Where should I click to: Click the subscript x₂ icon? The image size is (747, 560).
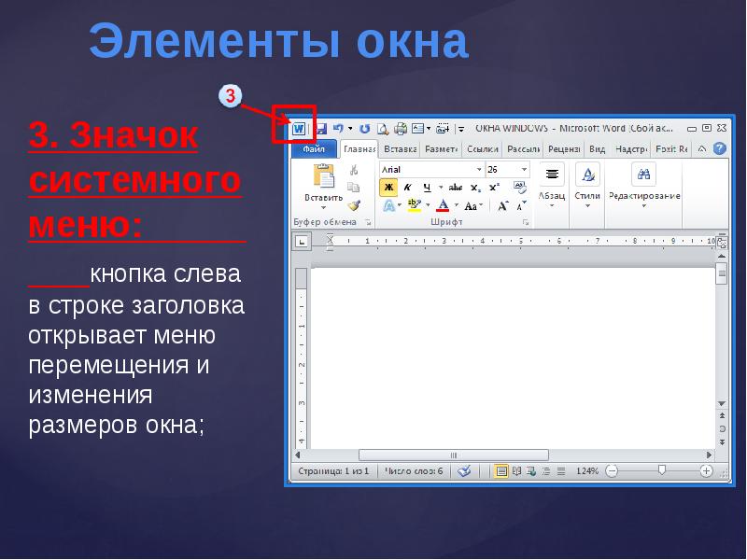(475, 188)
